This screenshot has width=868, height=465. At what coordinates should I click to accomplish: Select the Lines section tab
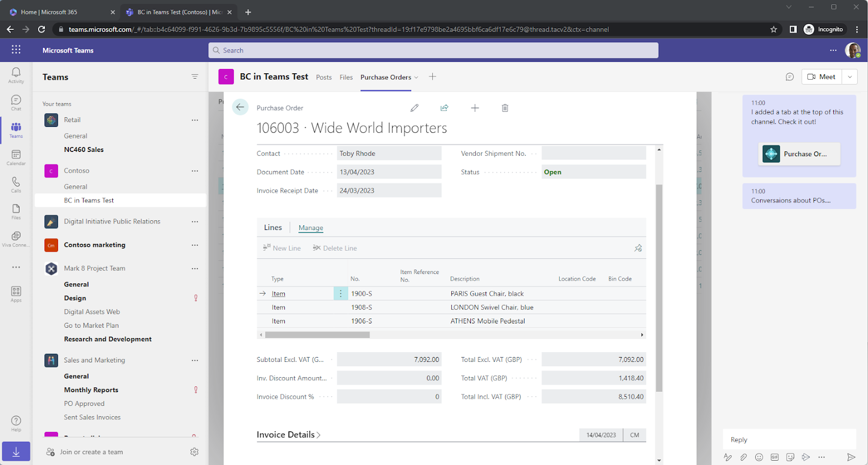click(x=273, y=227)
